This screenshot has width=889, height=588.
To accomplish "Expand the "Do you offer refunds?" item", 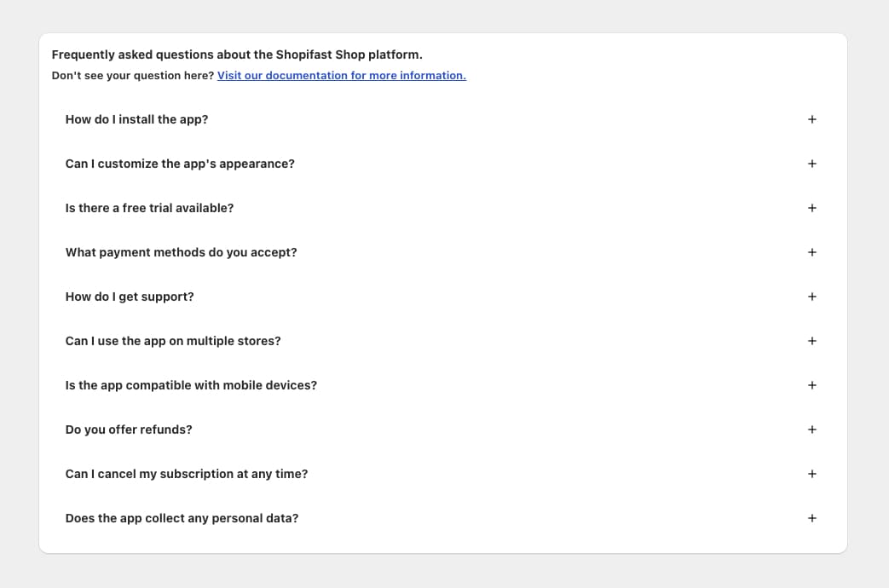I will pos(129,429).
